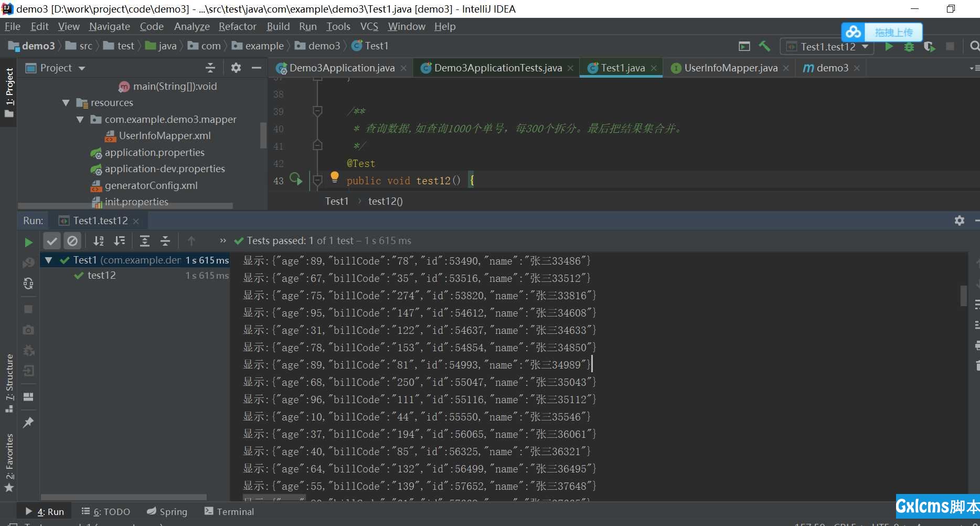
Task: Click the Baidu cloud upload widget icon
Action: [853, 32]
